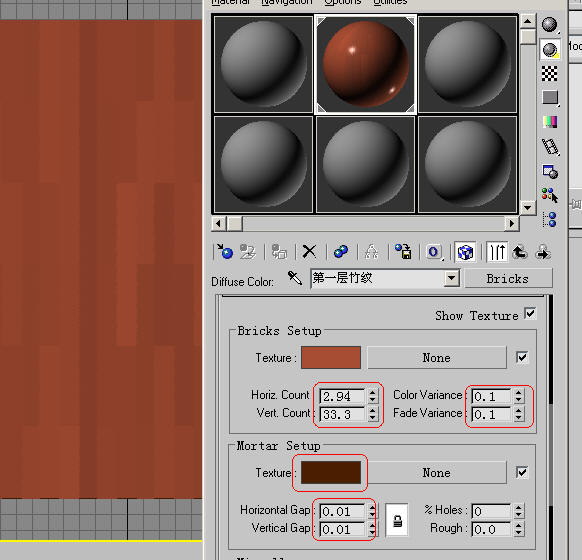Image resolution: width=582 pixels, height=560 pixels.
Task: Click the Vert. Count value field
Action: coord(343,414)
